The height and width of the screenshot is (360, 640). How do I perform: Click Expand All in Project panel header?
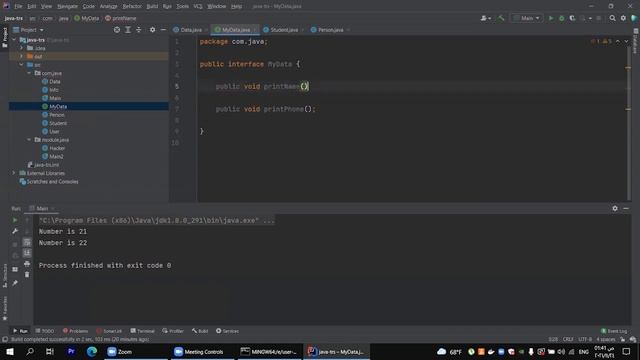pos(128,30)
